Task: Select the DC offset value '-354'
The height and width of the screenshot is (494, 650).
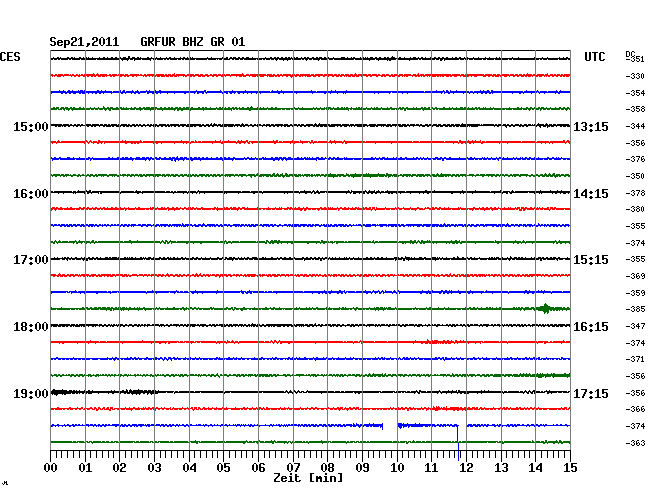Action: click(635, 93)
